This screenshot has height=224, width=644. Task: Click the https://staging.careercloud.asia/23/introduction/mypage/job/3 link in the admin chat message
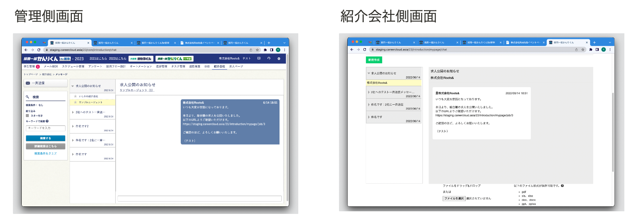tap(224, 124)
